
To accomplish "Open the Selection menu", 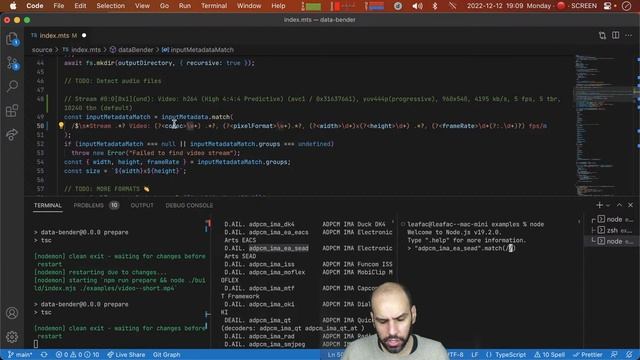I will pos(111,6).
